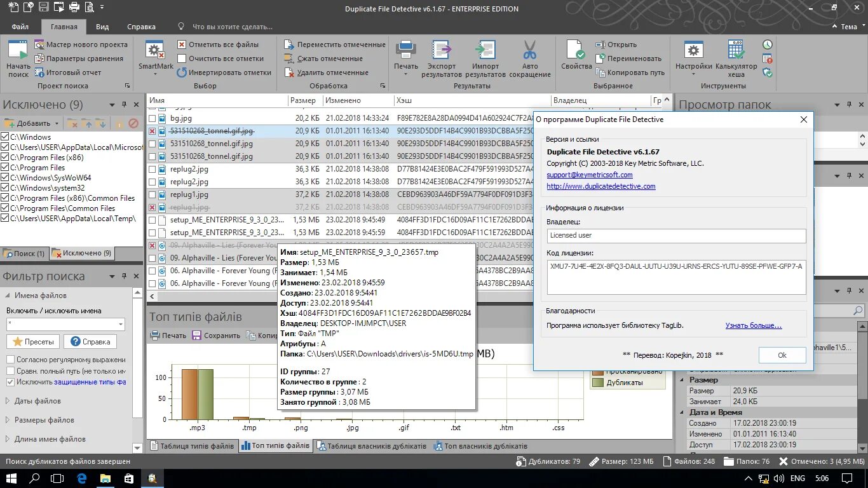Click Инвертировать отметки

click(224, 72)
